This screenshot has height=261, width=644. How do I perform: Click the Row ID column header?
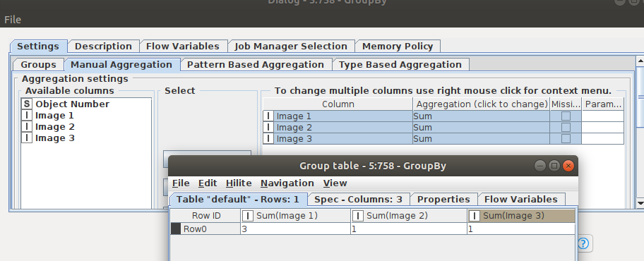coord(205,216)
